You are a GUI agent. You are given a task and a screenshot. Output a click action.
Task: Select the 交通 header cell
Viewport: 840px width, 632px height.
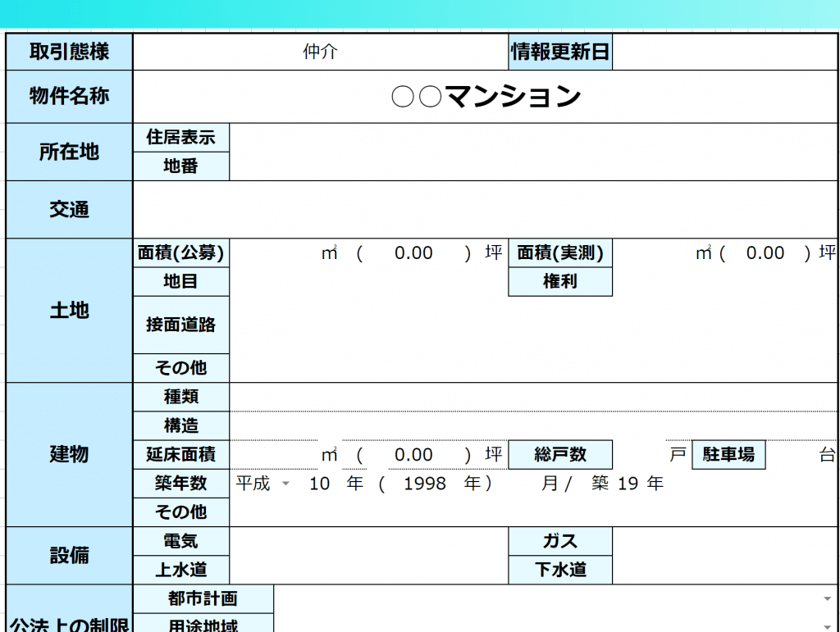tap(69, 209)
